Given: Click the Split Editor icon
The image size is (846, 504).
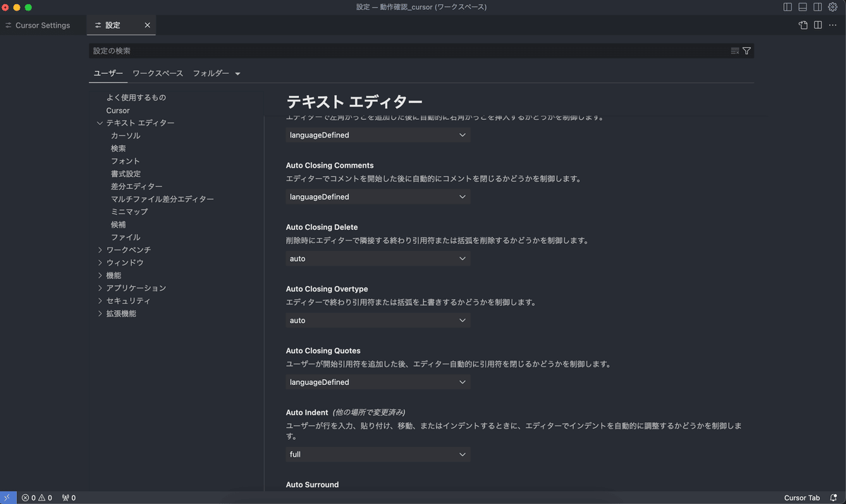Looking at the screenshot, I should 819,25.
